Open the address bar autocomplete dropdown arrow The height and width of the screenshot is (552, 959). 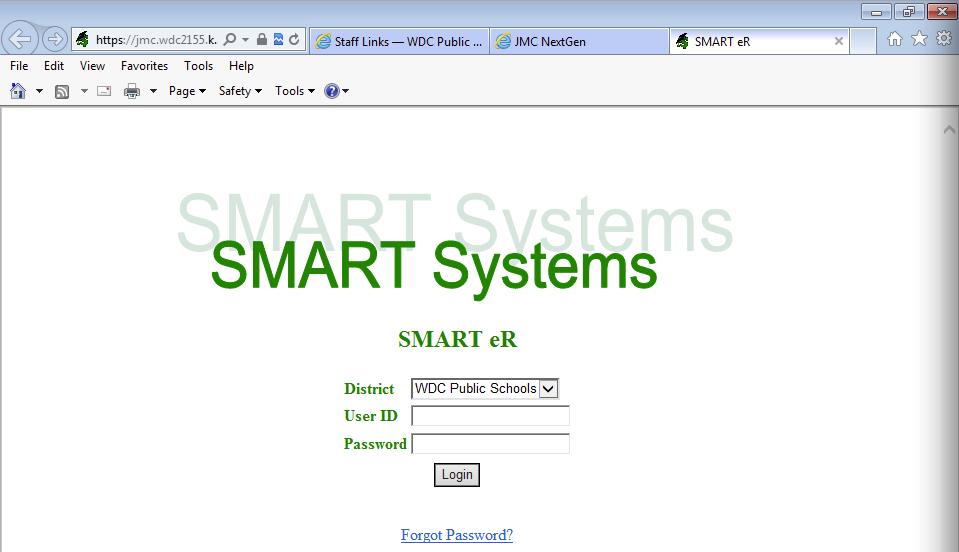click(245, 40)
